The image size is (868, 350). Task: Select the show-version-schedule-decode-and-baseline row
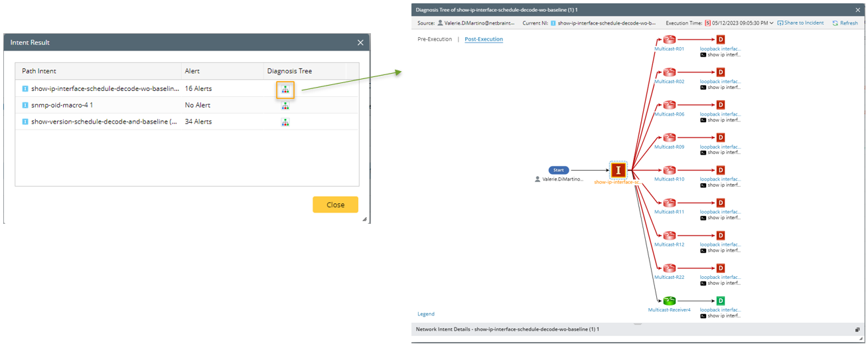[x=186, y=122]
